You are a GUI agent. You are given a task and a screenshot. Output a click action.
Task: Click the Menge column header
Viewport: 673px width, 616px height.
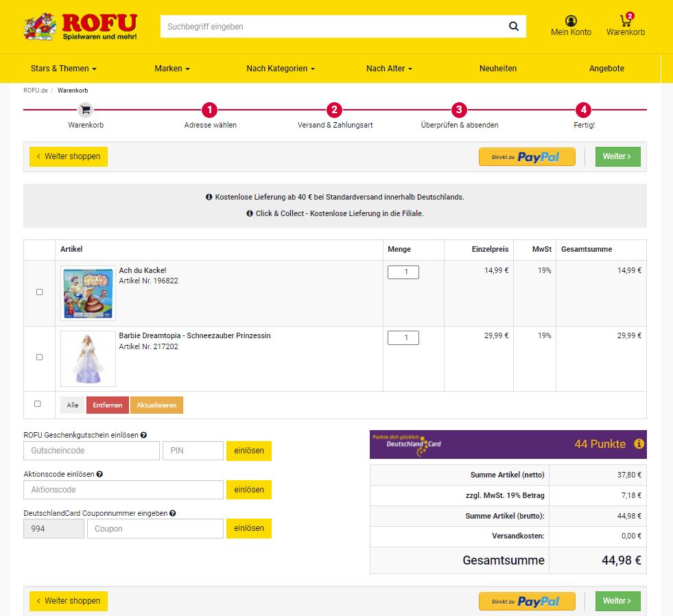tap(399, 249)
